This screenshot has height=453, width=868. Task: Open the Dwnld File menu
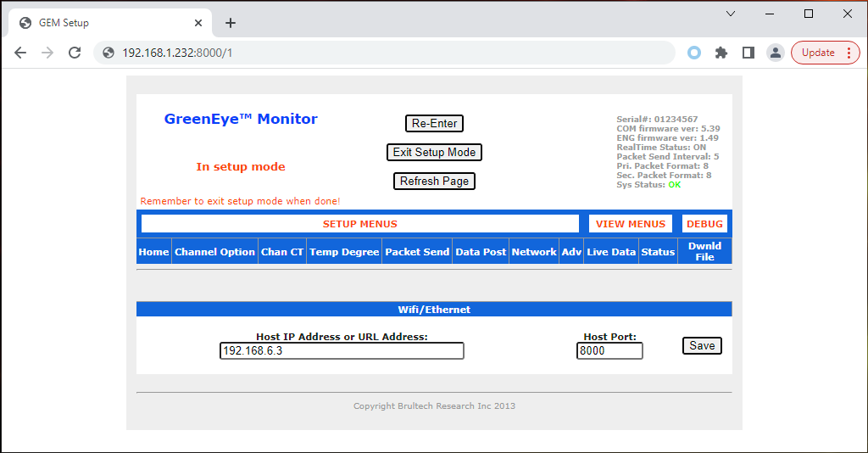[x=704, y=251]
